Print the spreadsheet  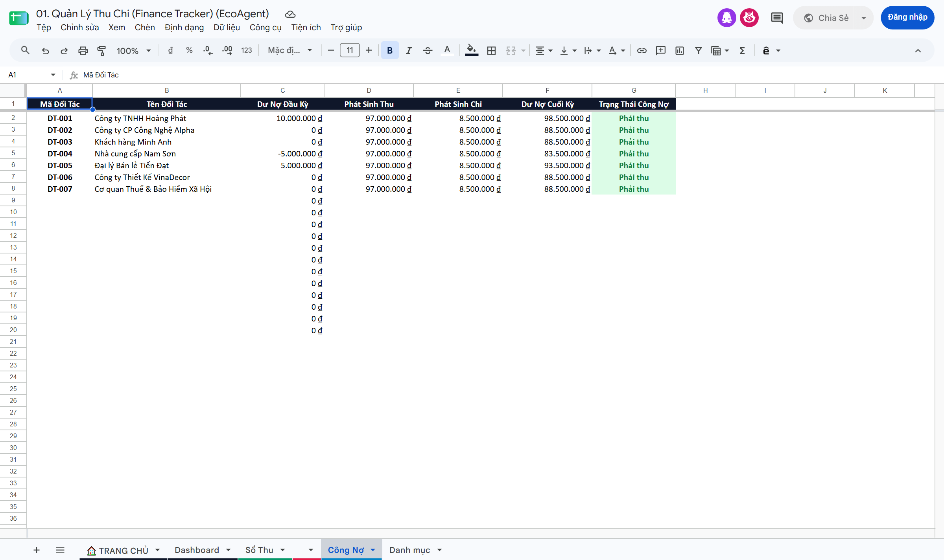(x=83, y=50)
